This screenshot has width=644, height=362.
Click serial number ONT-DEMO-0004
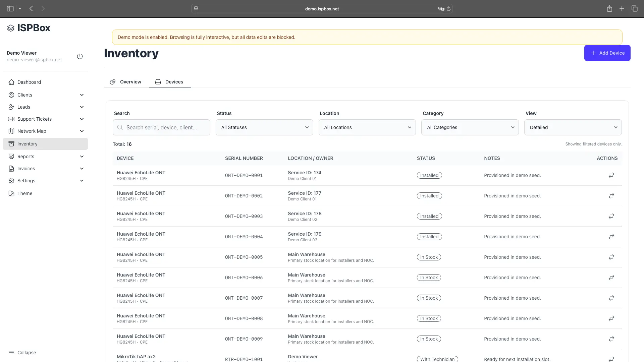click(x=244, y=237)
